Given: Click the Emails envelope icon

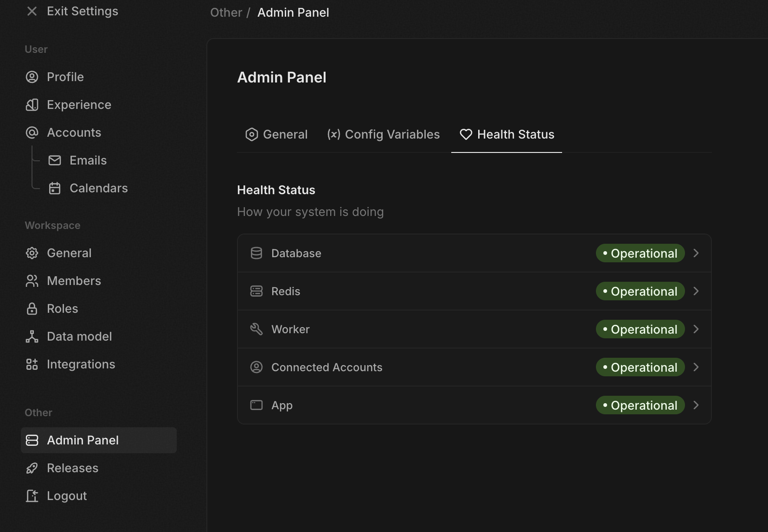Looking at the screenshot, I should click(55, 160).
